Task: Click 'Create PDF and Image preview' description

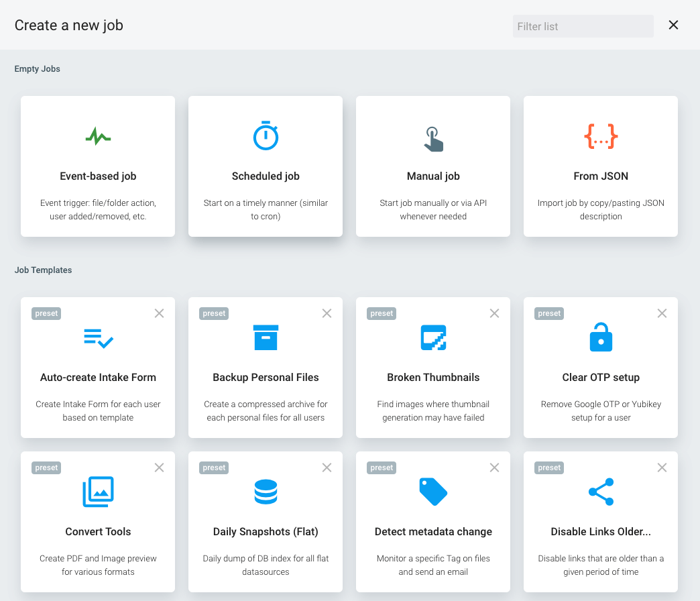Action: click(x=98, y=565)
